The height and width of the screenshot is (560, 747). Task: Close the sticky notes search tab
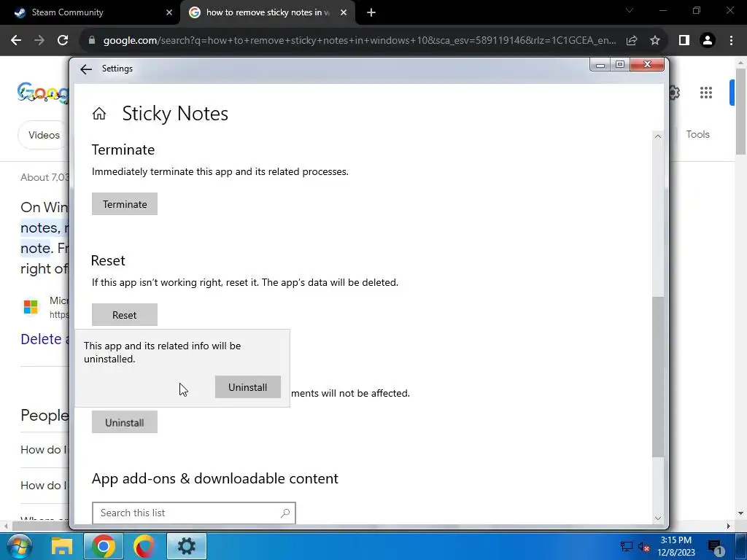pos(344,13)
